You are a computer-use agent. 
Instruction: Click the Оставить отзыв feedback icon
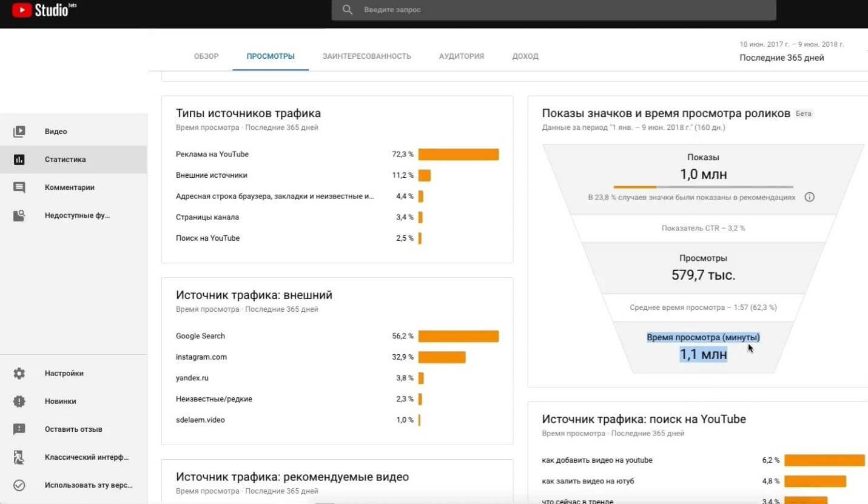click(19, 429)
